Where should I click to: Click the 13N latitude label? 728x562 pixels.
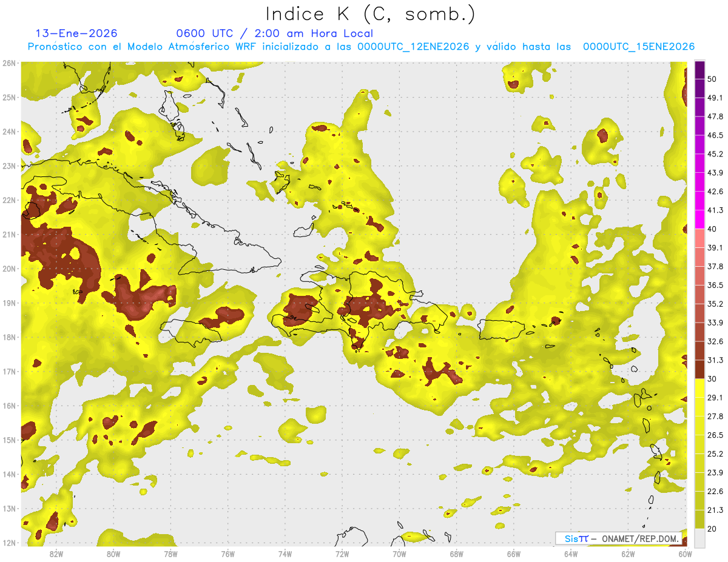tap(9, 508)
